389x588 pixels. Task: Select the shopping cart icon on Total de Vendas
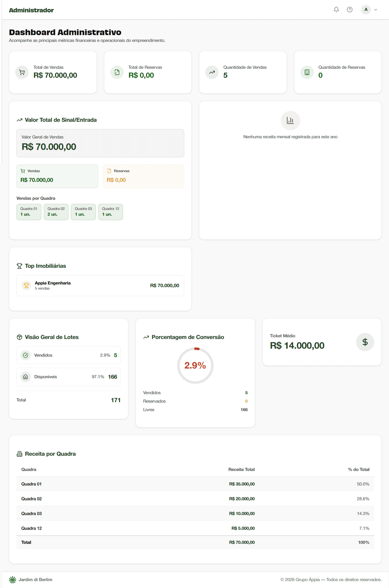pyautogui.click(x=22, y=72)
